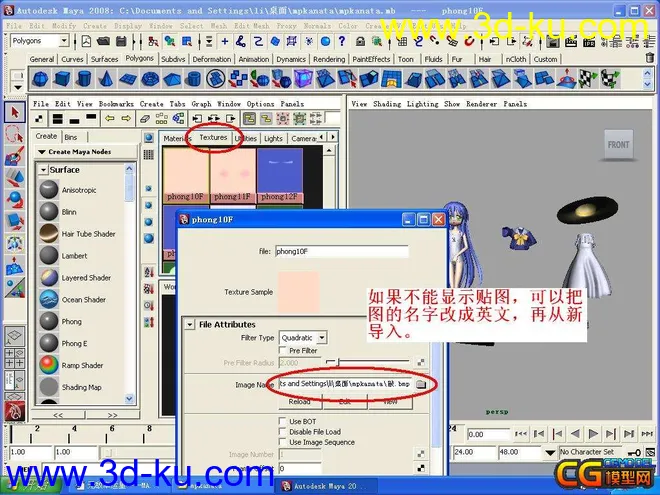The image size is (660, 495).
Task: Collapse the File Attributes section
Action: click(190, 325)
